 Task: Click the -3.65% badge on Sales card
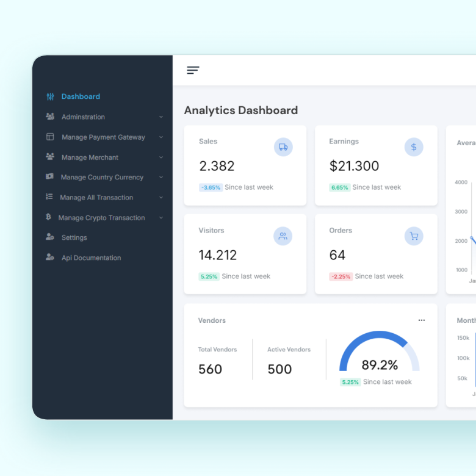(211, 188)
